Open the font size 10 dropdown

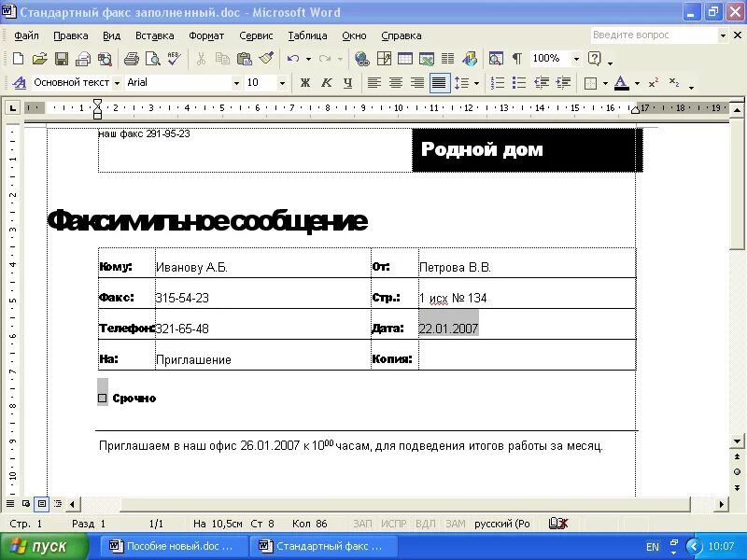coord(282,83)
